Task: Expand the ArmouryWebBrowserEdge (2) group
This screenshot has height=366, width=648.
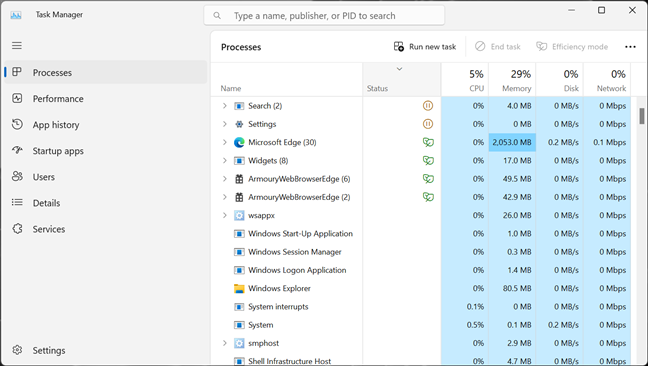Action: (x=224, y=197)
